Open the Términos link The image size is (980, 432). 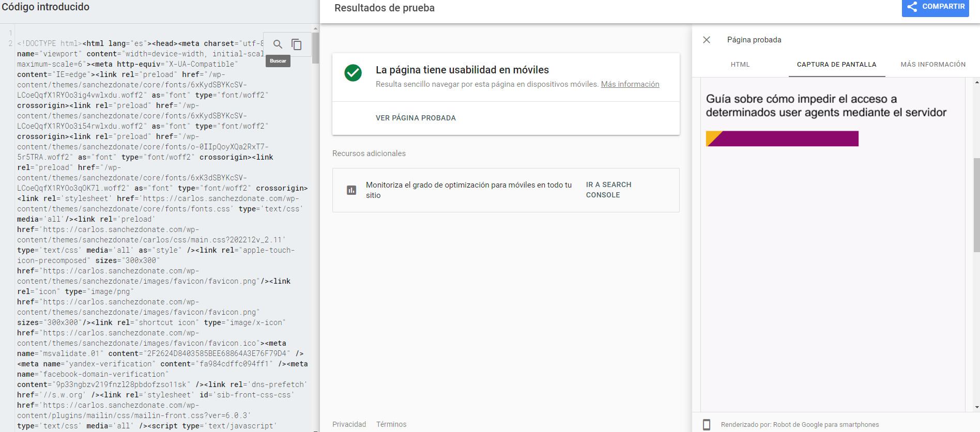pyautogui.click(x=391, y=424)
